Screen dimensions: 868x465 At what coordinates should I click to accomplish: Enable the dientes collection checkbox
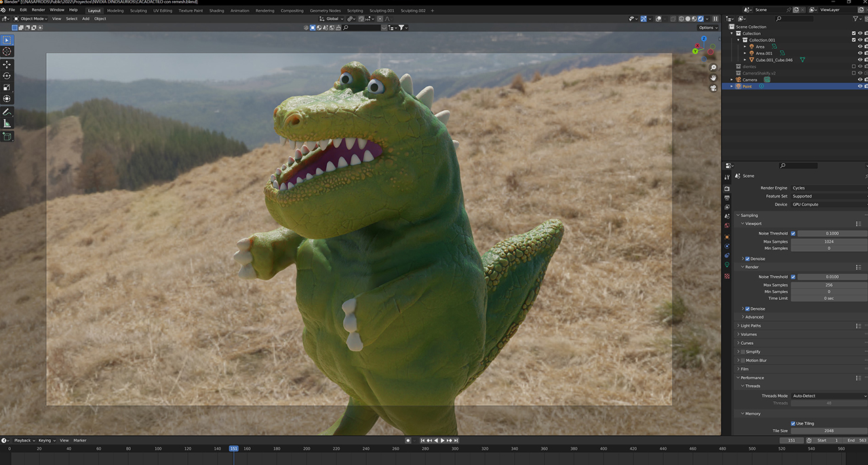(x=854, y=67)
